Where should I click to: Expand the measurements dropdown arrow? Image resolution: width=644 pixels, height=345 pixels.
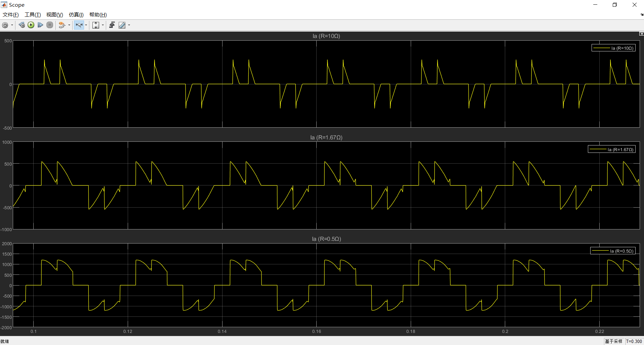pyautogui.click(x=129, y=25)
